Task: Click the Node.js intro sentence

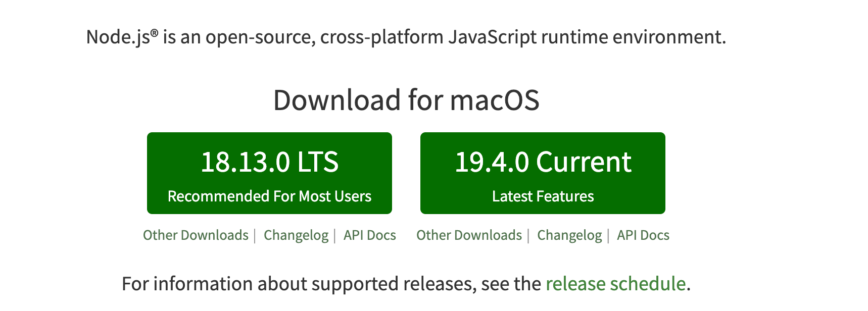Action: pos(406,37)
